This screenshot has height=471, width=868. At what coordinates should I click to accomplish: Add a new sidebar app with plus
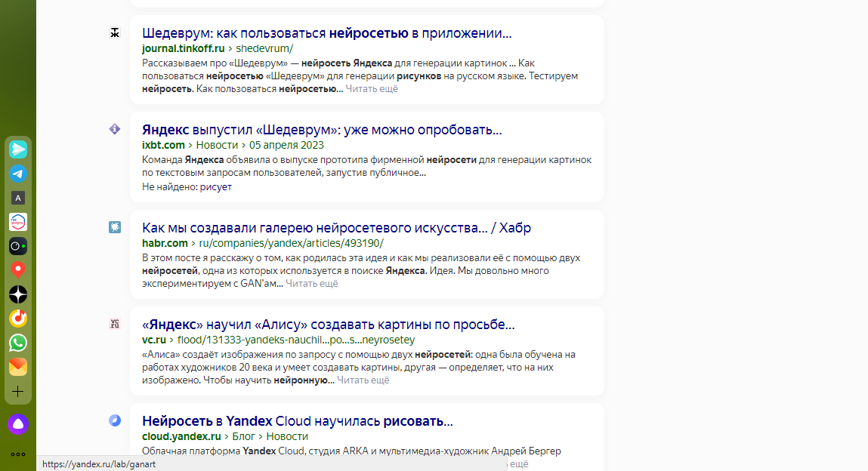[x=17, y=392]
